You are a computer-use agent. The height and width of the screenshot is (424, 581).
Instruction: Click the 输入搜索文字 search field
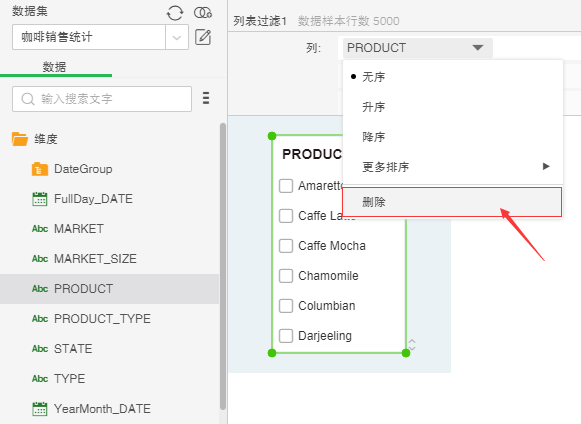pos(102,99)
